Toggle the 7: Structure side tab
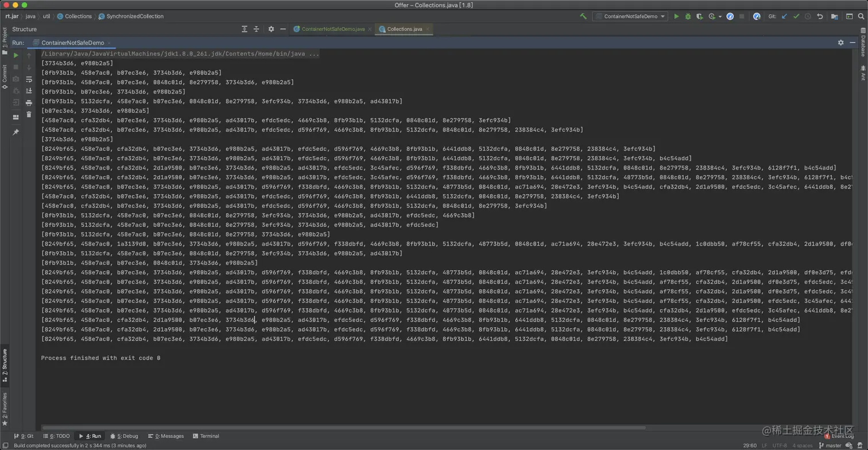Viewport: 868px width, 450px height. [5, 366]
